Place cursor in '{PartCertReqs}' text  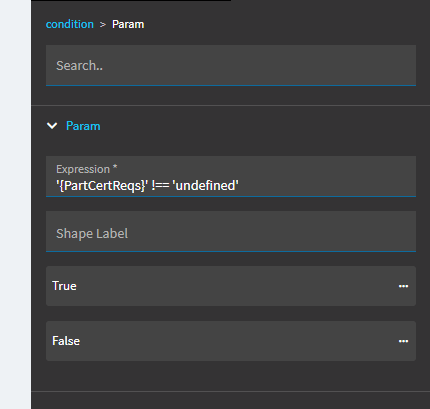(102, 186)
